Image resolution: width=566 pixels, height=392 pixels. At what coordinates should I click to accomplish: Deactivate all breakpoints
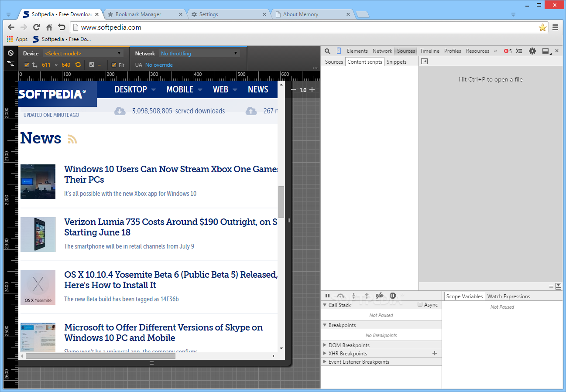380,296
